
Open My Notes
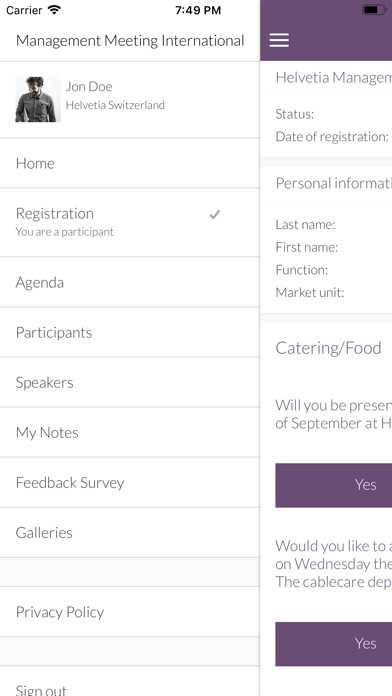tap(130, 433)
